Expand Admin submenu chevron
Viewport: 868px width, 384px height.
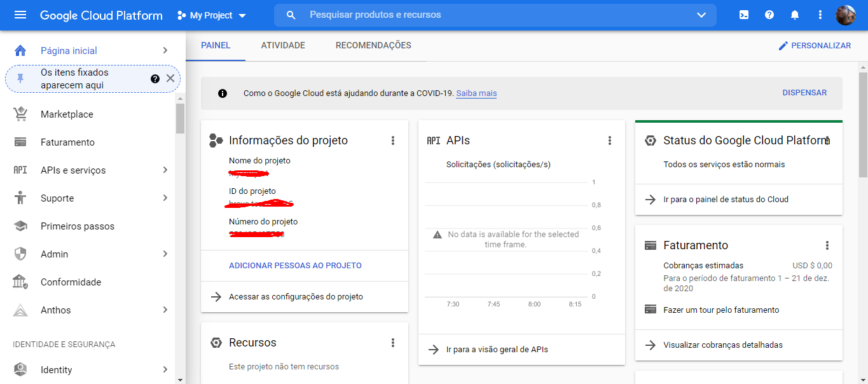click(165, 254)
